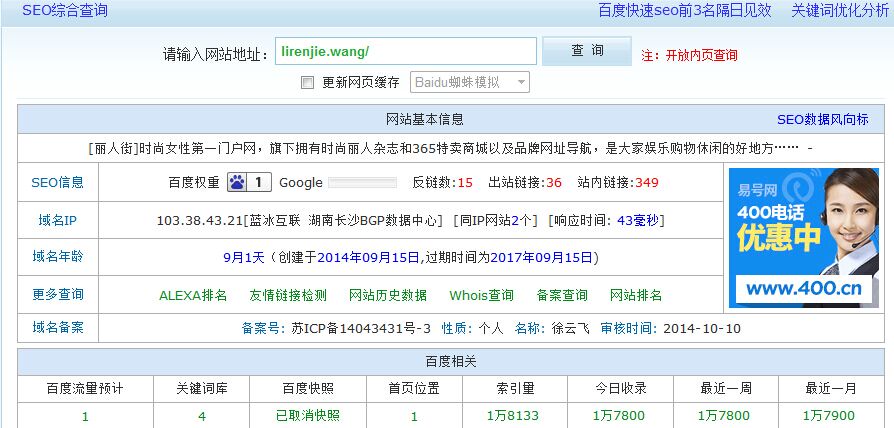The image size is (894, 428).
Task: Click the registrant name 徐云飞
Action: (x=570, y=328)
